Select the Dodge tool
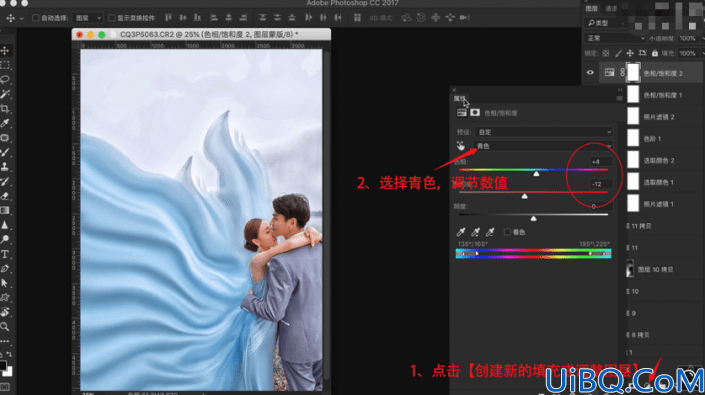This screenshot has width=705, height=395. click(5, 240)
